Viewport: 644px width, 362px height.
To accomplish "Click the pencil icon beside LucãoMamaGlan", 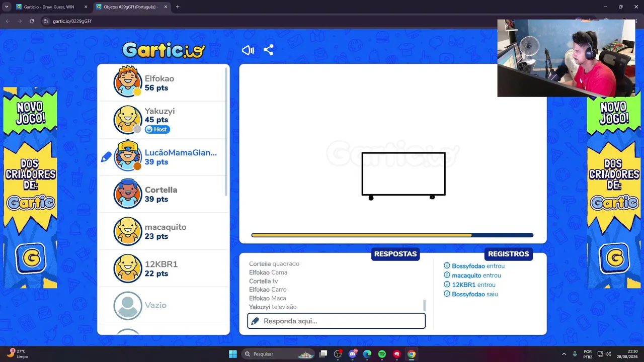I will (x=106, y=157).
